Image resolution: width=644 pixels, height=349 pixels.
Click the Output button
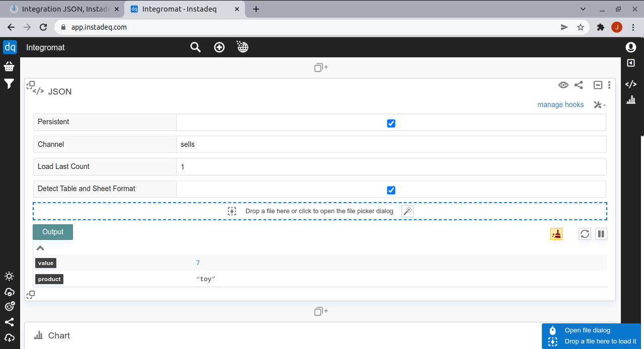(53, 232)
